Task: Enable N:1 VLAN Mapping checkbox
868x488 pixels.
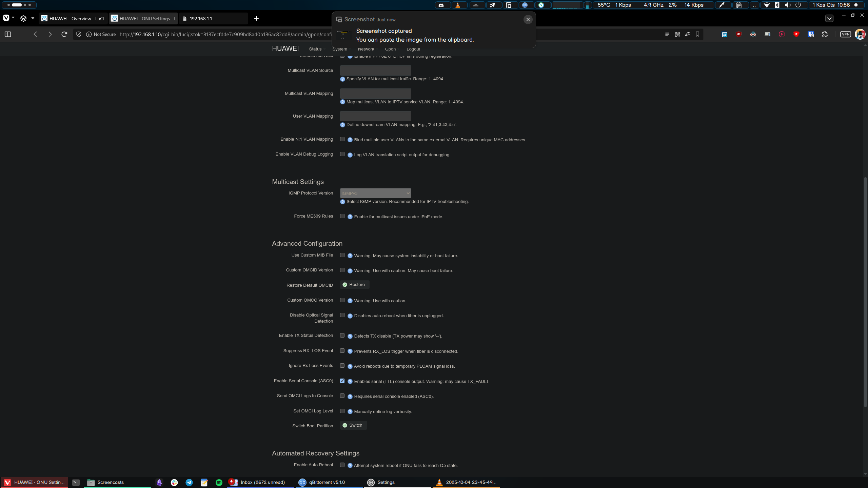Action: (x=342, y=139)
